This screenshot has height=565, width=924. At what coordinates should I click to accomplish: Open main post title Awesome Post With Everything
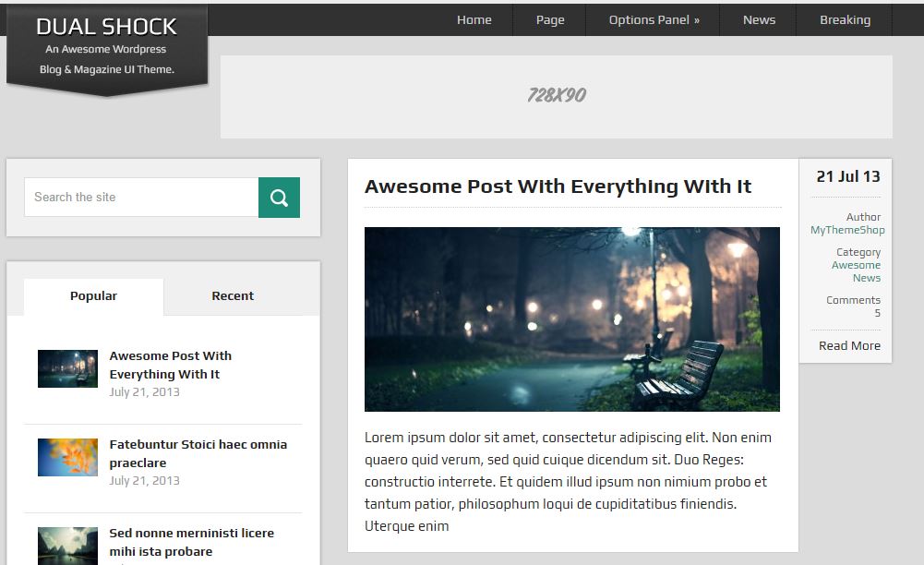pyautogui.click(x=558, y=186)
